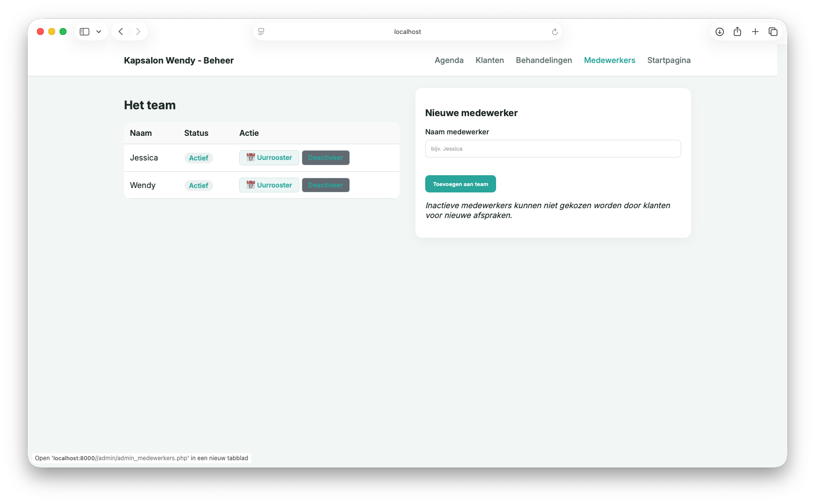Show the tab overview
Image resolution: width=815 pixels, height=504 pixels.
[773, 31]
